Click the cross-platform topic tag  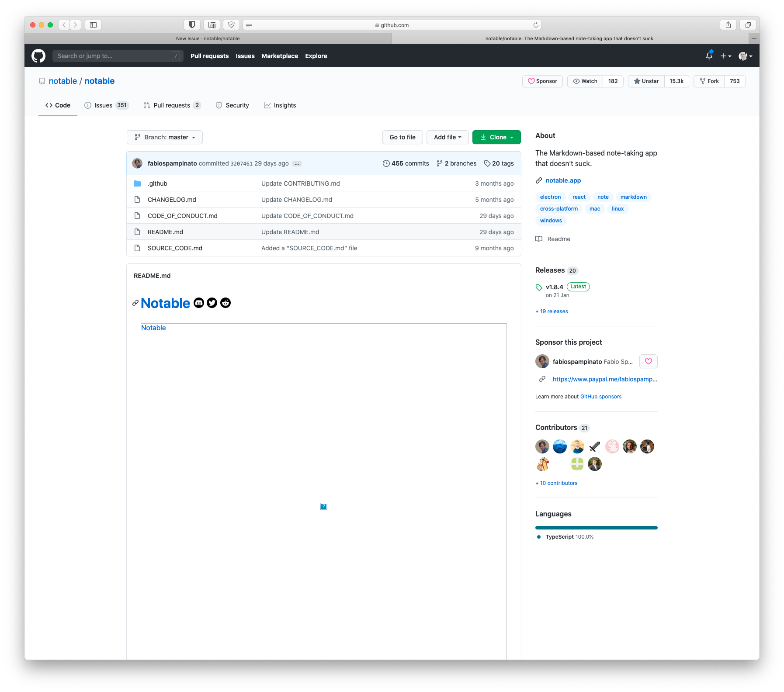[x=559, y=209]
